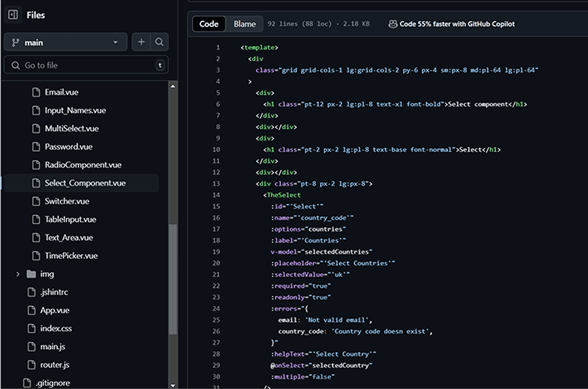
Task: Open App.vue file
Action: (x=55, y=310)
